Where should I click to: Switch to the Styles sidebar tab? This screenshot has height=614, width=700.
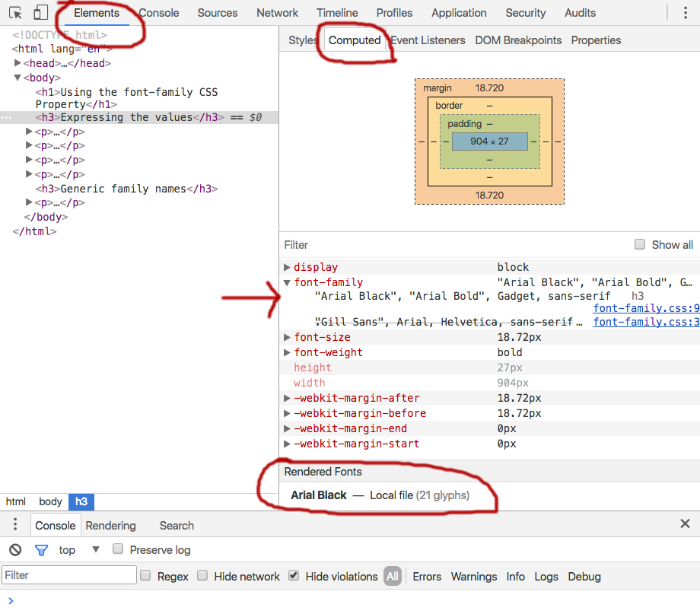tap(303, 40)
